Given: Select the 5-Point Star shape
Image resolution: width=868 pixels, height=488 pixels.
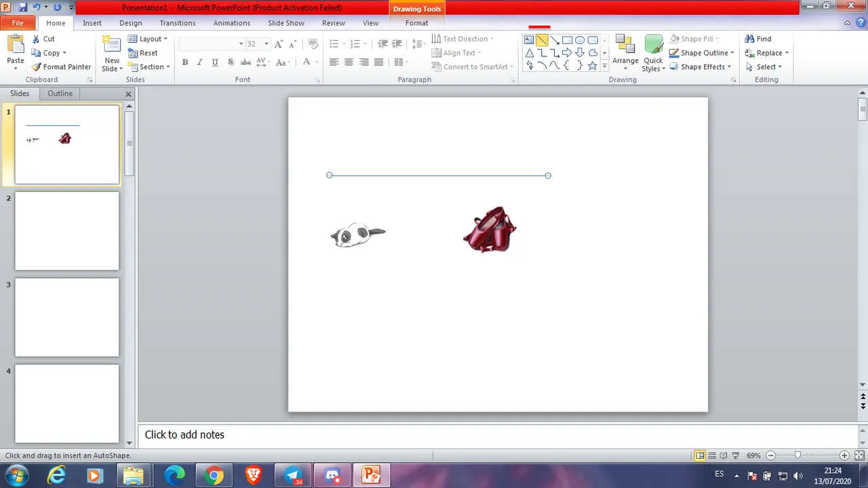Looking at the screenshot, I should tap(593, 66).
